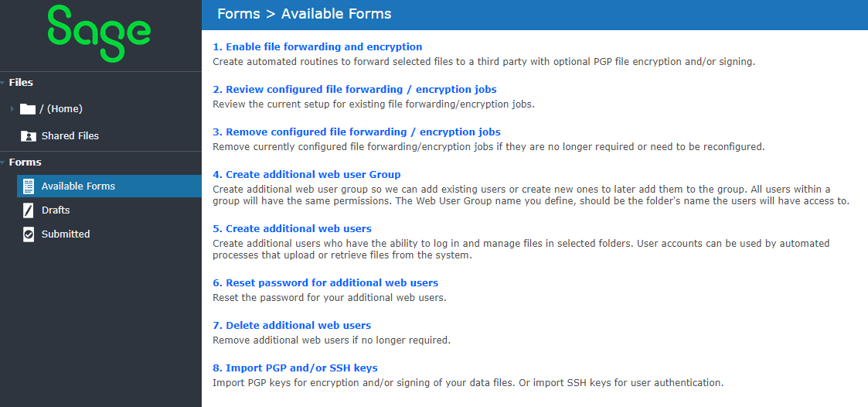The image size is (868, 407).
Task: Collapse the Forms section arrow
Action: (x=3, y=162)
